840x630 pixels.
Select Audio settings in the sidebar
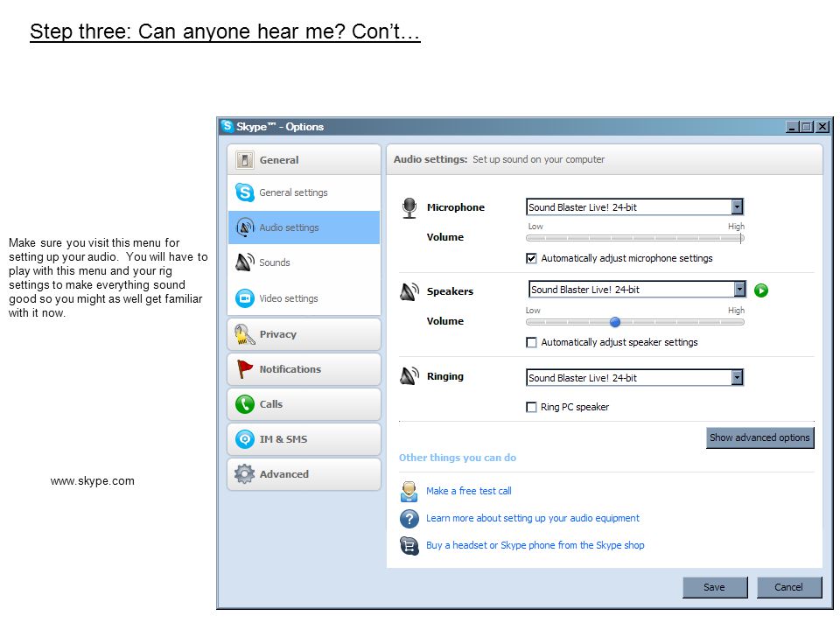click(x=304, y=227)
